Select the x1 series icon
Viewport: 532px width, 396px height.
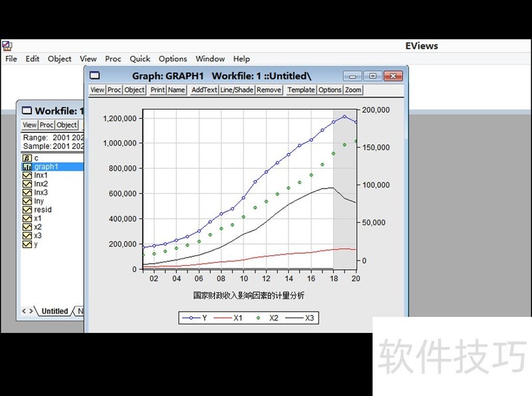[27, 219]
